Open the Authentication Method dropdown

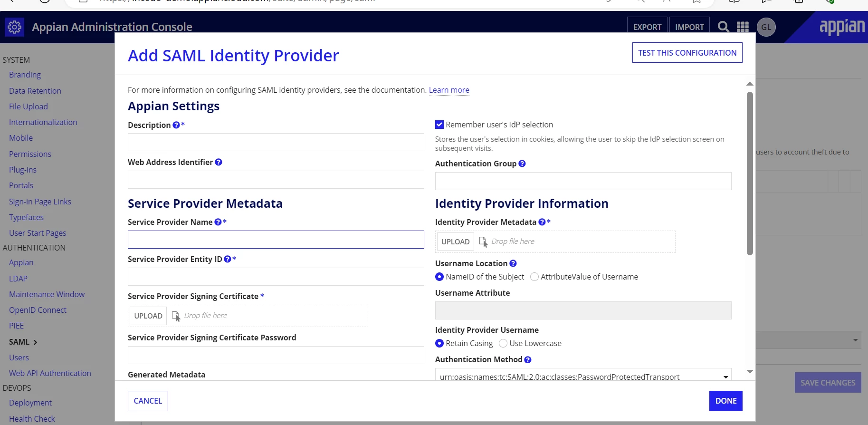pyautogui.click(x=583, y=376)
